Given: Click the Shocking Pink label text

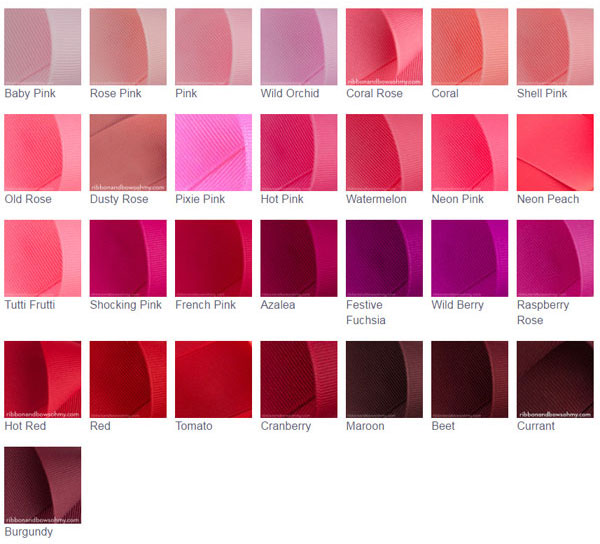Looking at the screenshot, I should pyautogui.click(x=126, y=305).
